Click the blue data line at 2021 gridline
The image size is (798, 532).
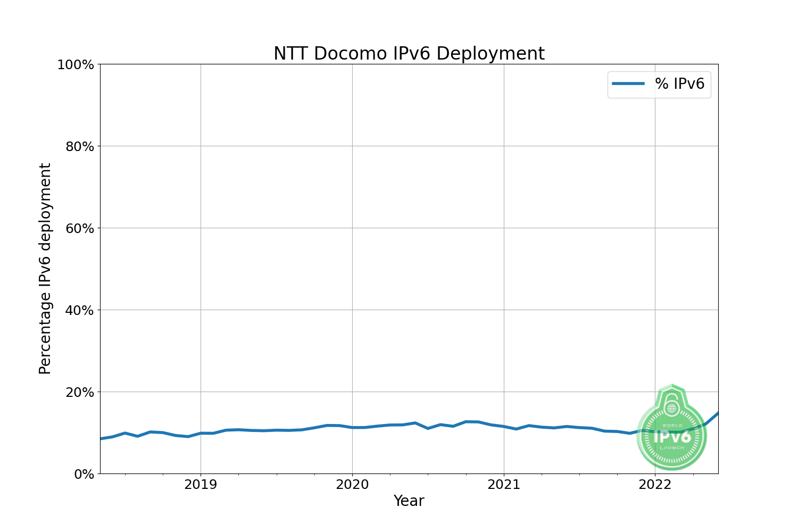[x=504, y=427]
